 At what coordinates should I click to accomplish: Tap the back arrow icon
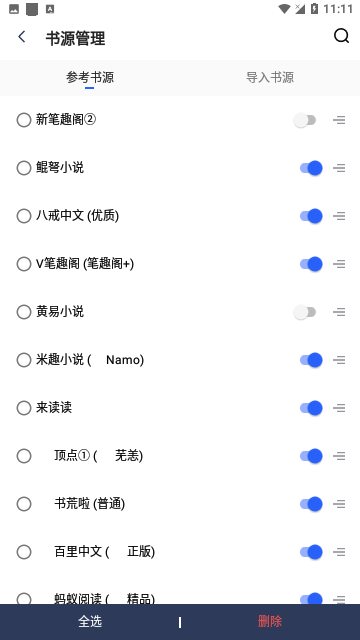click(x=22, y=37)
